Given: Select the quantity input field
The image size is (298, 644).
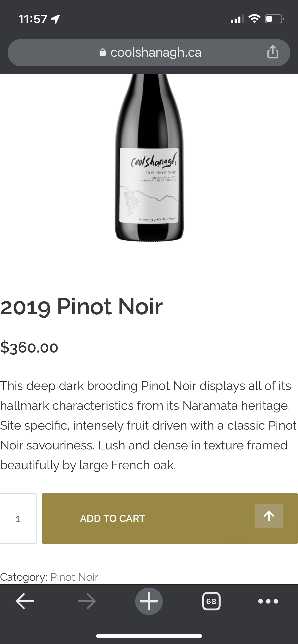Looking at the screenshot, I should click(x=18, y=518).
